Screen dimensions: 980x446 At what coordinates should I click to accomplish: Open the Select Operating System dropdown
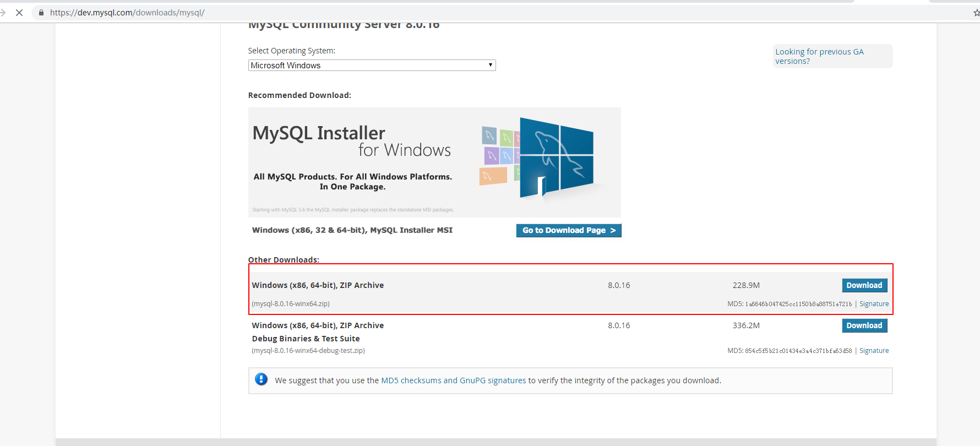[372, 65]
